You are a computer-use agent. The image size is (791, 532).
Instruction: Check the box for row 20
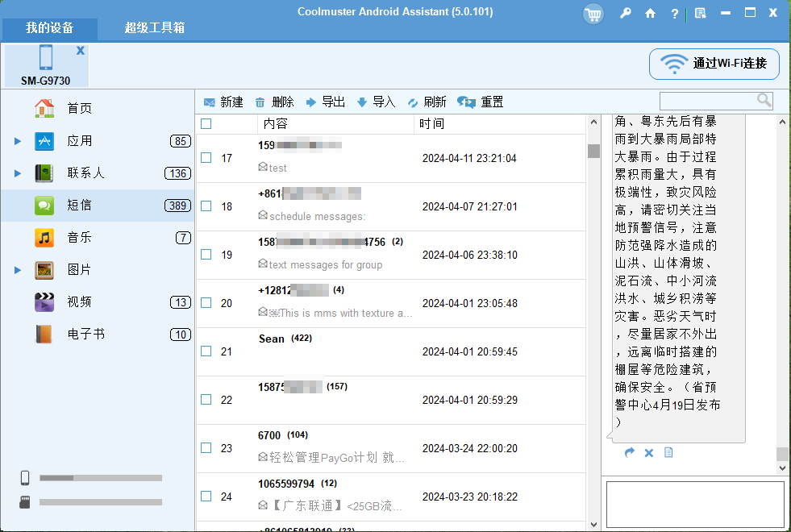(206, 303)
